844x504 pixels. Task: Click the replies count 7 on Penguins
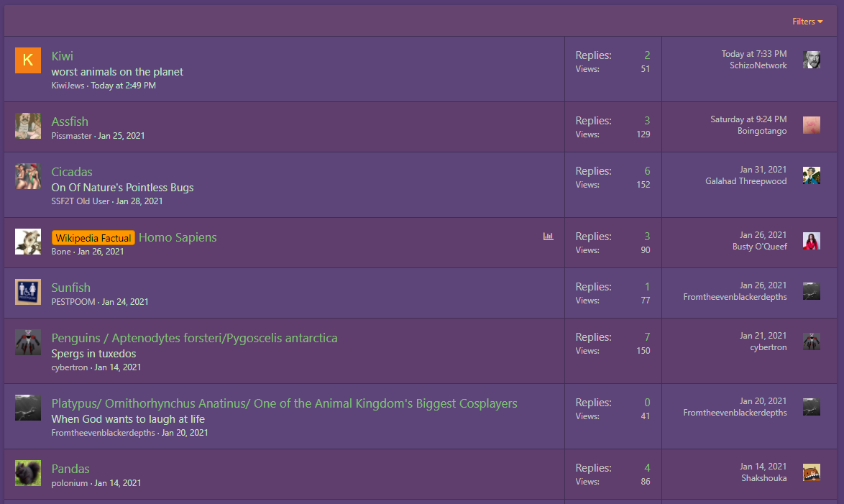(647, 337)
